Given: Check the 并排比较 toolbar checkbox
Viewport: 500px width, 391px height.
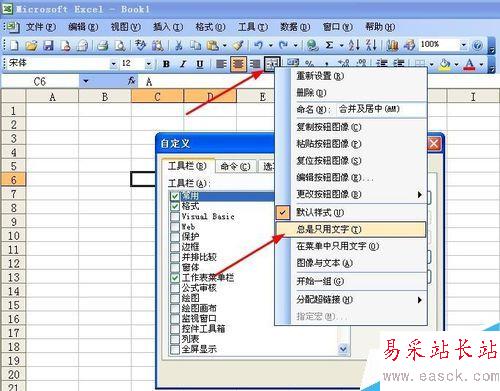Looking at the screenshot, I should point(175,257).
